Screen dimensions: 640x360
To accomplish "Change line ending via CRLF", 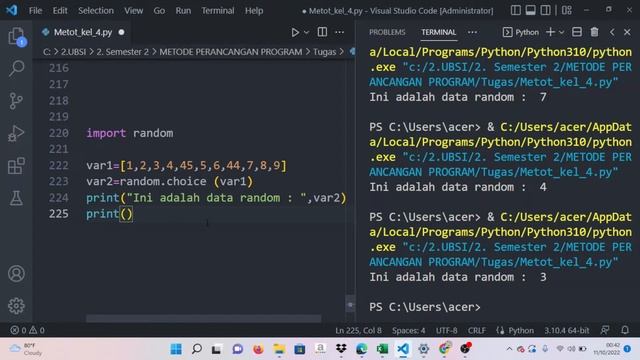I will point(477,330).
